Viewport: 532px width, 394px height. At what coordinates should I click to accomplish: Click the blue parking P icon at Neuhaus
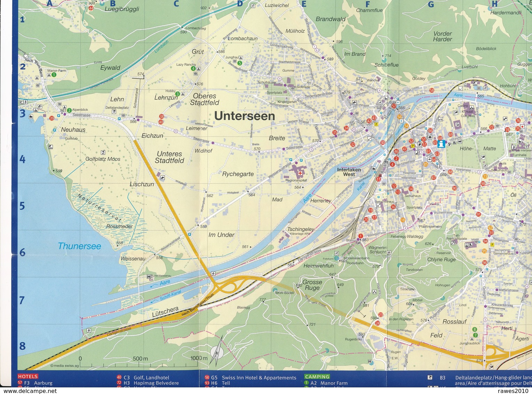[54, 130]
